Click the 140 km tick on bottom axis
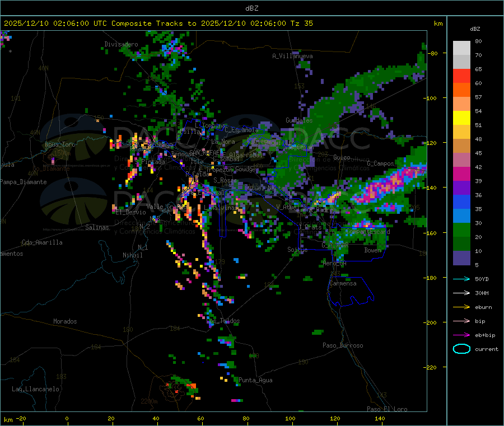The height and width of the screenshot is (426, 504). coord(380,418)
